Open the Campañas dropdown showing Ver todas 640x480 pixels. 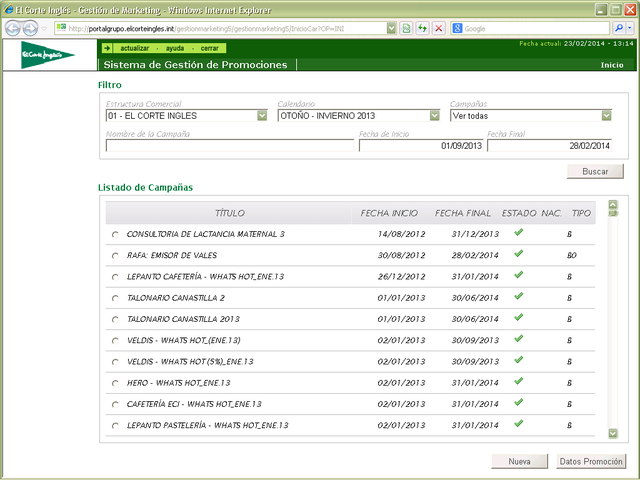click(x=607, y=116)
